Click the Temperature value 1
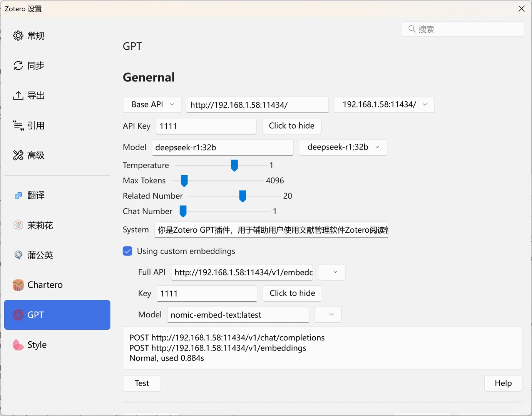 tap(271, 165)
